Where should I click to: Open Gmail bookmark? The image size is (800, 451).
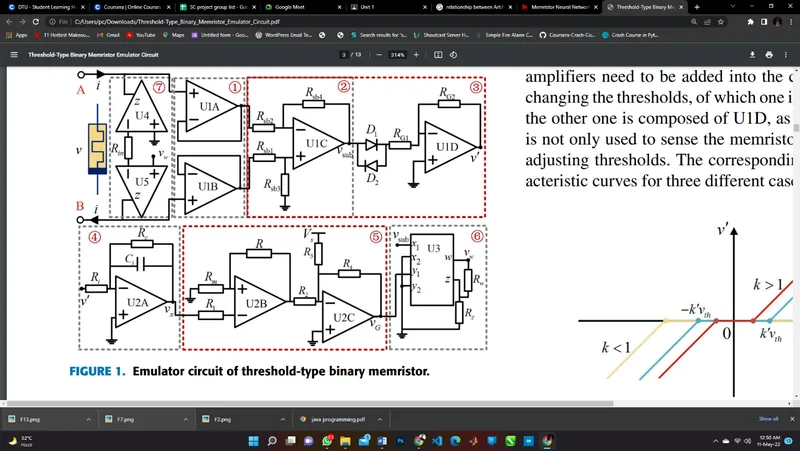(x=108, y=35)
